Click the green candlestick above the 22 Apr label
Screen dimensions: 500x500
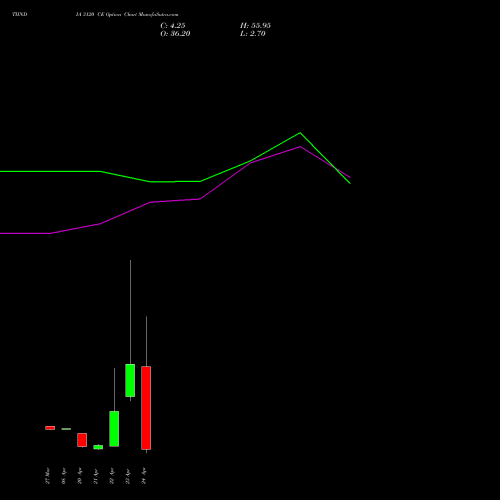coord(114,429)
